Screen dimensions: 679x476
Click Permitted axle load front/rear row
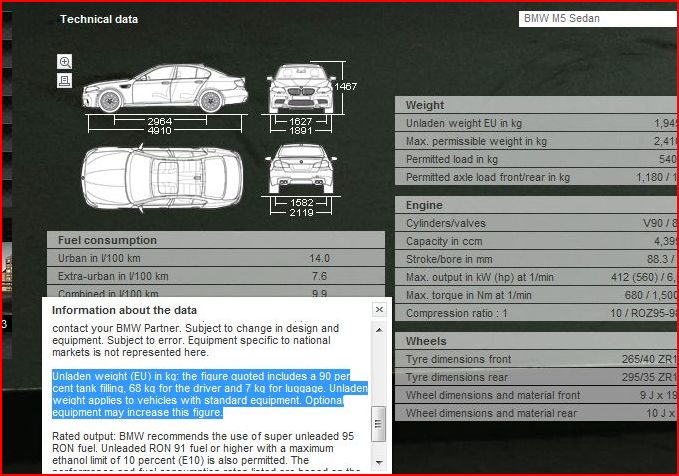coord(537,177)
